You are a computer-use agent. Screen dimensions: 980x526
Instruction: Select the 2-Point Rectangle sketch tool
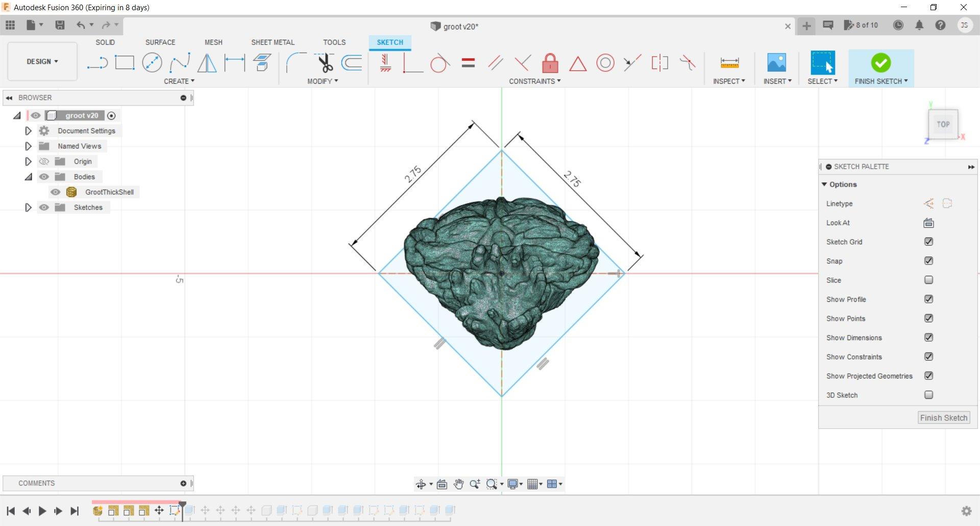pyautogui.click(x=125, y=63)
